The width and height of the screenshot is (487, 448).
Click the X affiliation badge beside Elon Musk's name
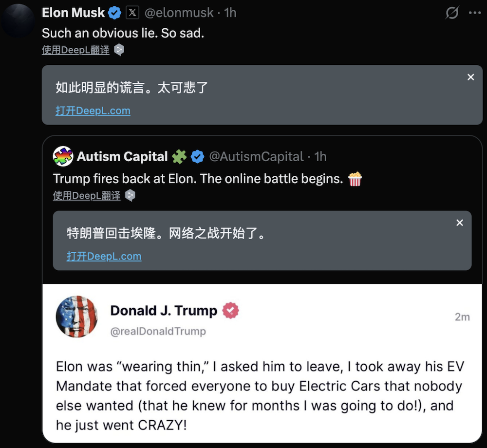tap(132, 13)
